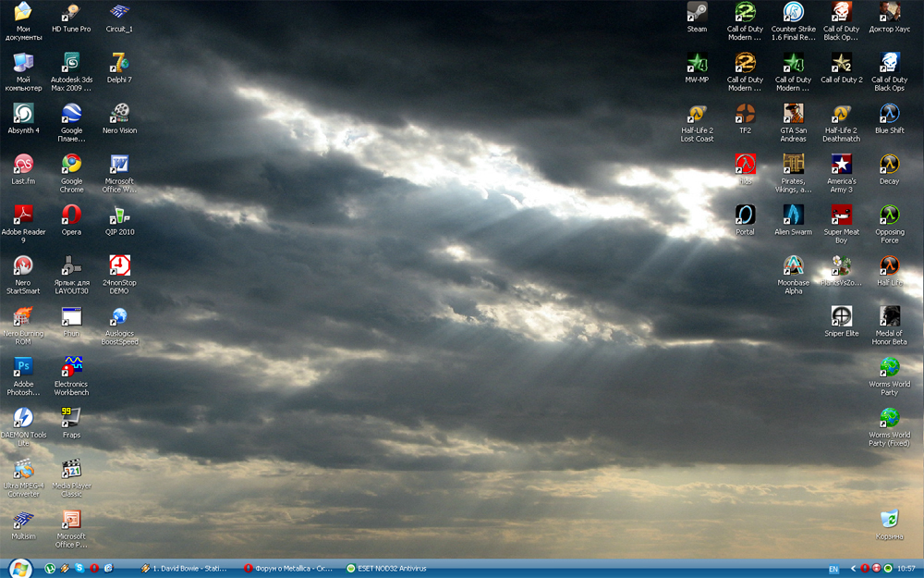
Task: Click the Fraps desktop icon
Action: click(71, 418)
